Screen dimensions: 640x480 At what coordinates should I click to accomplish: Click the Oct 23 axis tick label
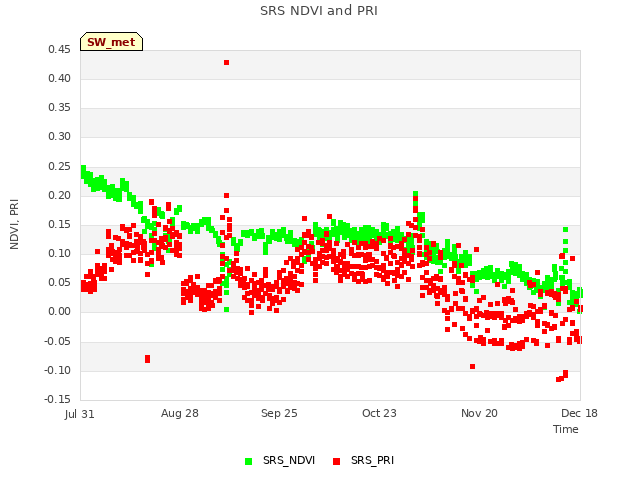click(379, 413)
